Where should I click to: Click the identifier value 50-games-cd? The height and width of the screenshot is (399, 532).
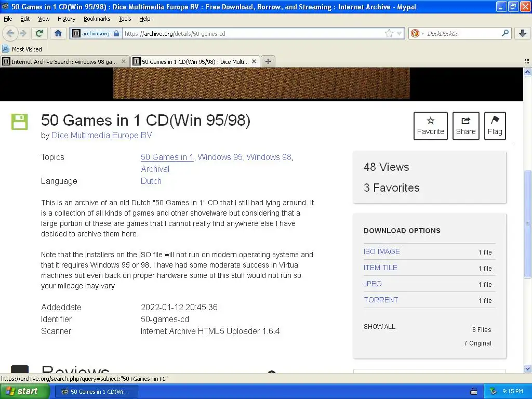165,320
